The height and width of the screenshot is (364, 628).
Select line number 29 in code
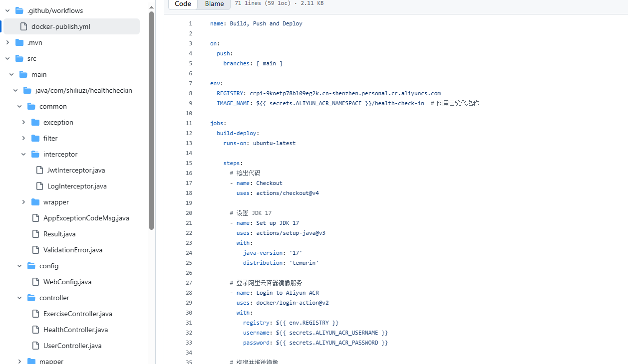(x=189, y=303)
